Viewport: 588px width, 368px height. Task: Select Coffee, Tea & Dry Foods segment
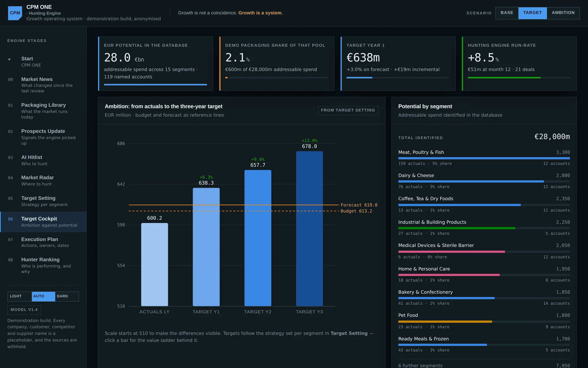pyautogui.click(x=484, y=204)
